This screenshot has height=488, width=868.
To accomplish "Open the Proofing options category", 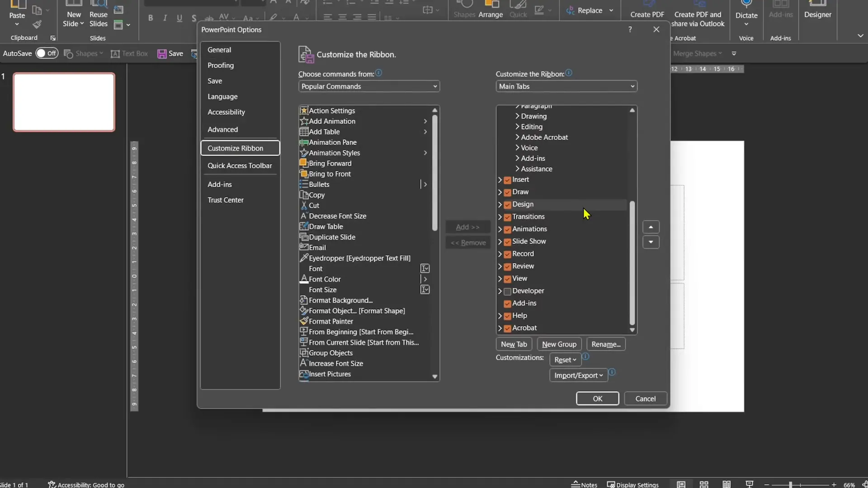I will click(240, 66).
